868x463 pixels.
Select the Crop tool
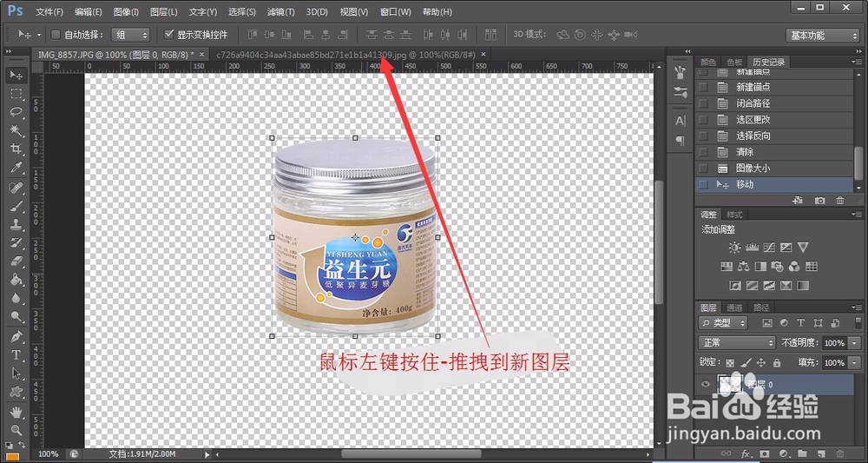pyautogui.click(x=16, y=148)
